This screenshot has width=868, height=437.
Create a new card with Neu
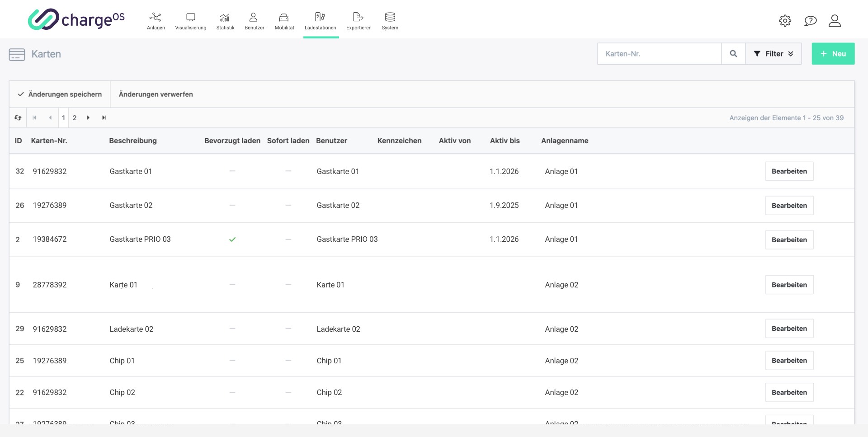(833, 54)
